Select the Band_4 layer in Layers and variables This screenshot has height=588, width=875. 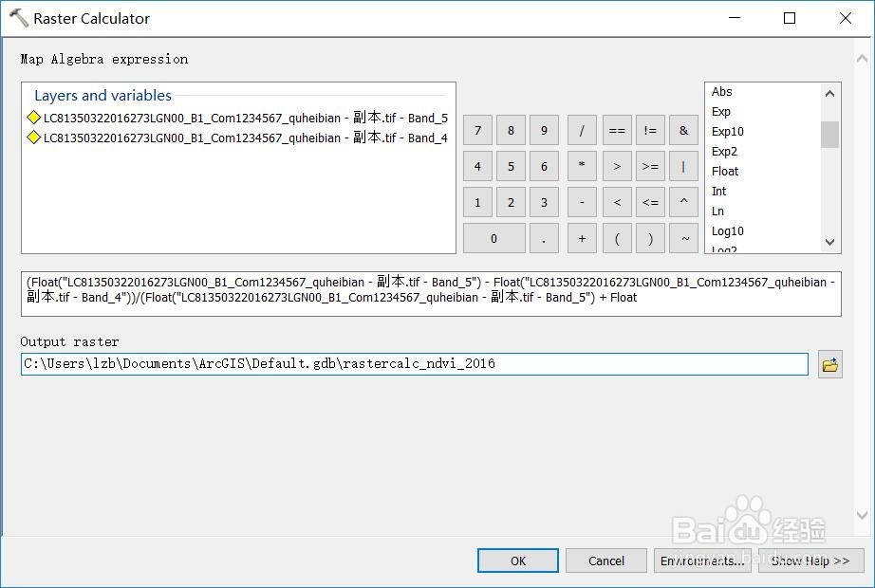(x=237, y=137)
